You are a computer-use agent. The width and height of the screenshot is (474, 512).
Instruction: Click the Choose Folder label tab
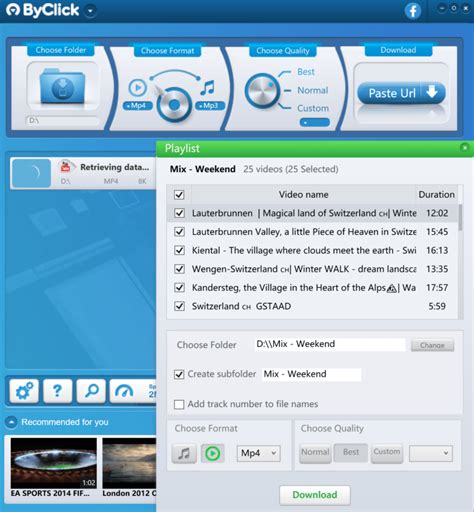pyautogui.click(x=61, y=50)
